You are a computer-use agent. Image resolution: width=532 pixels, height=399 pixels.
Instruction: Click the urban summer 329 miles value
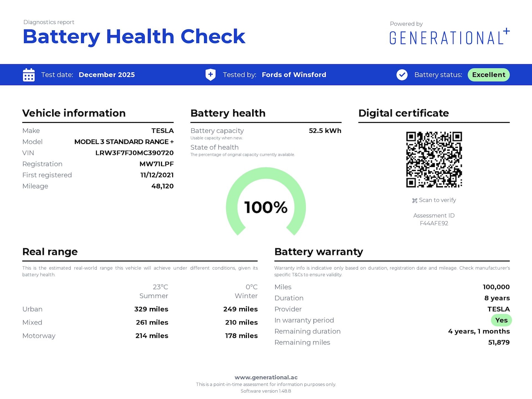[x=151, y=309]
